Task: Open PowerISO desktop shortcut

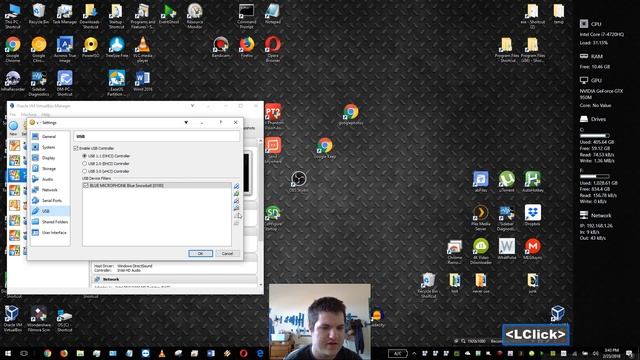Action: [x=91, y=47]
